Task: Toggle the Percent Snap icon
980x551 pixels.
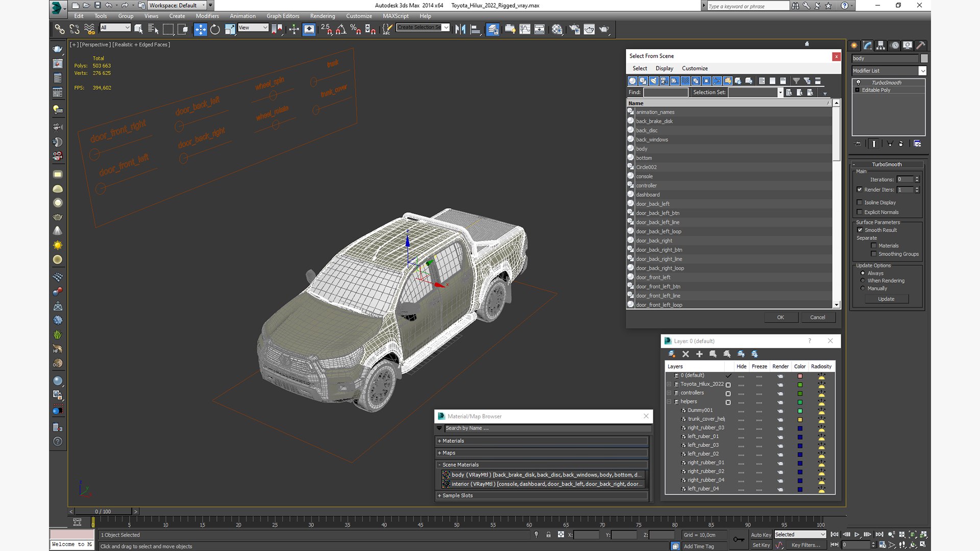Action: (x=356, y=30)
